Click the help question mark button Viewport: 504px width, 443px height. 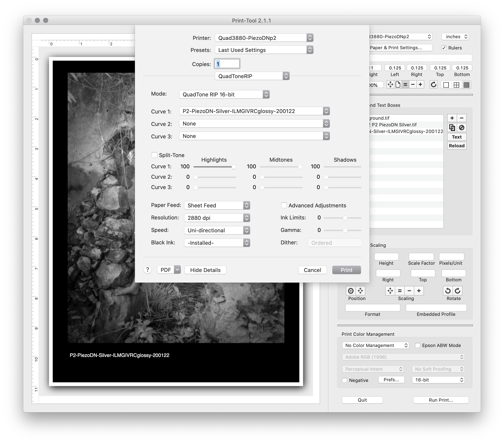click(147, 270)
